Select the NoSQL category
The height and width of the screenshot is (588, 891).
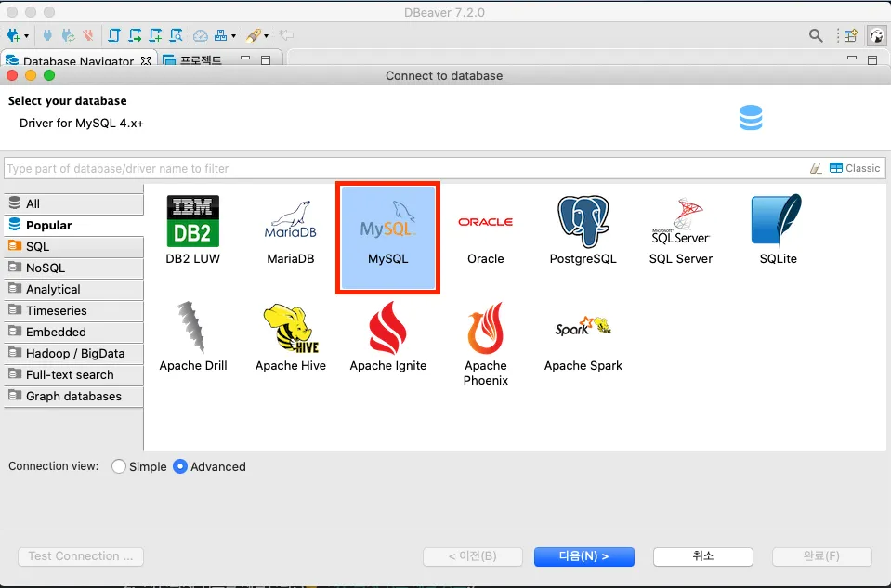pyautogui.click(x=74, y=268)
